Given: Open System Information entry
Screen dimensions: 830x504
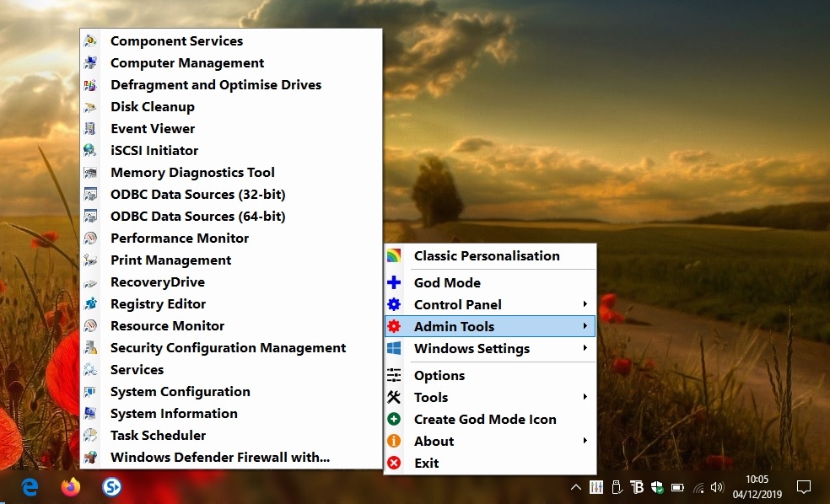Looking at the screenshot, I should (231, 414).
